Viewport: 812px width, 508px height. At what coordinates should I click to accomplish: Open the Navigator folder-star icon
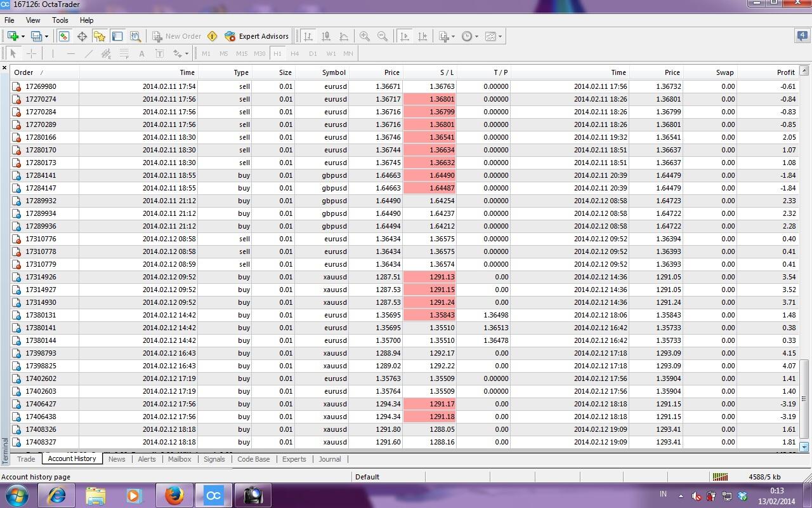click(100, 36)
